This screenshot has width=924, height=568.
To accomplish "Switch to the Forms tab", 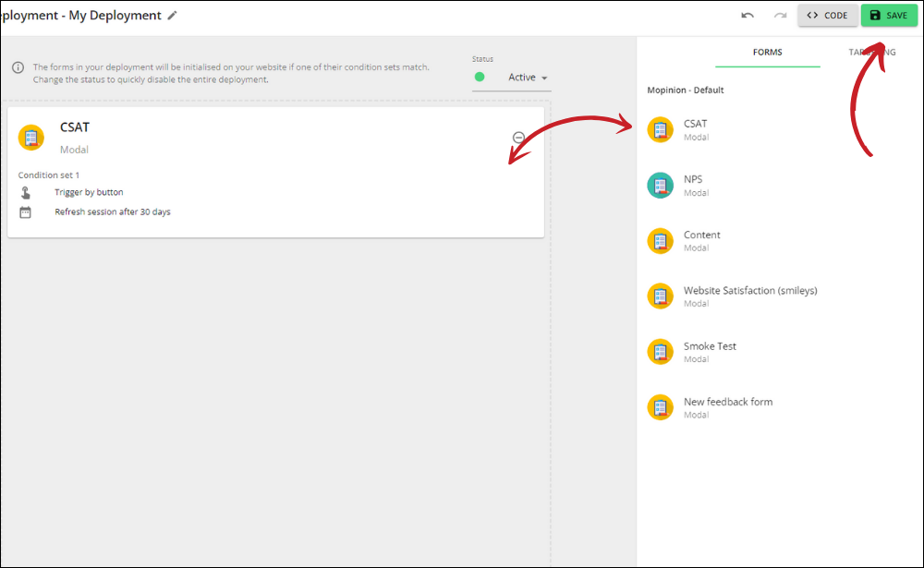I will [x=767, y=53].
